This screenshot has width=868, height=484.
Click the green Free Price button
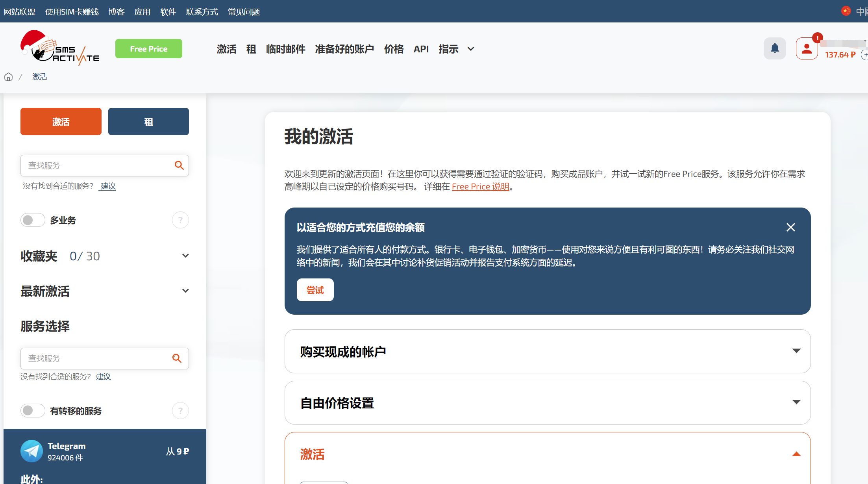point(149,48)
